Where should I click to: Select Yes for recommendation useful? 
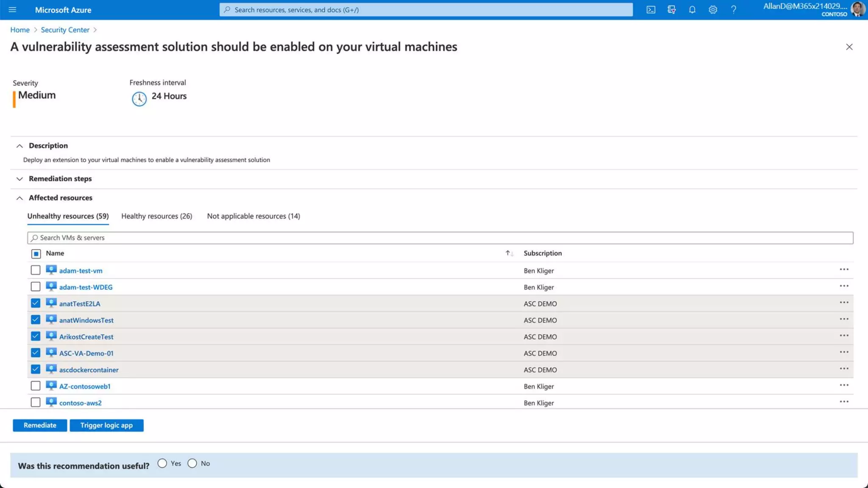(162, 463)
